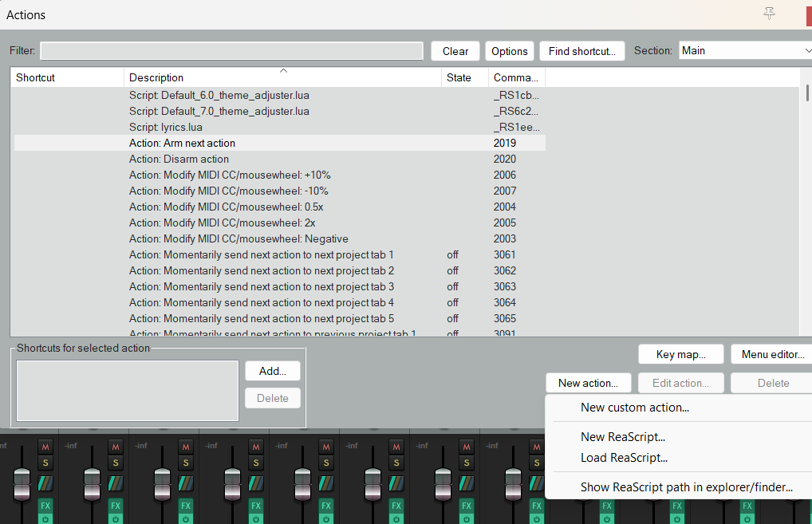Open the Key map button
Image resolution: width=812 pixels, height=524 pixels.
point(680,354)
